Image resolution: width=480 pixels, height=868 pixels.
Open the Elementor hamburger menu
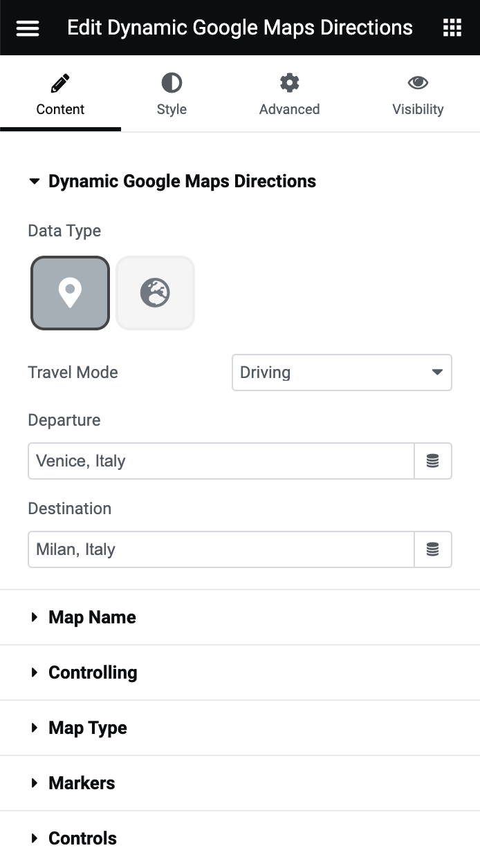tap(27, 28)
